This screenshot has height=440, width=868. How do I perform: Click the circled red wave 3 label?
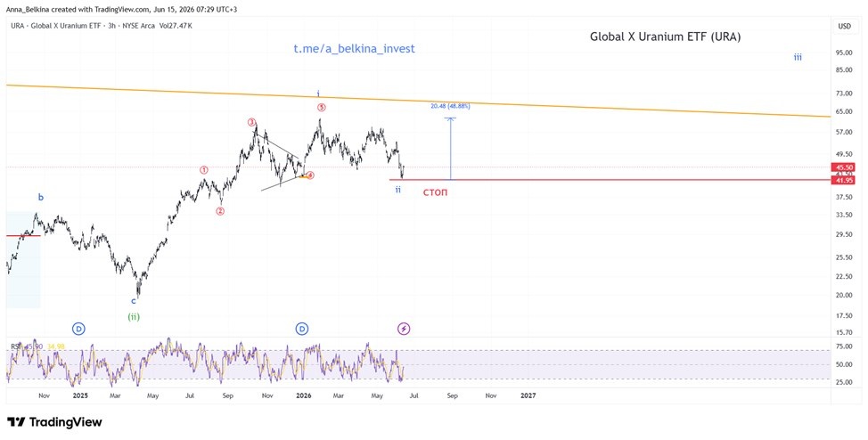click(x=252, y=122)
